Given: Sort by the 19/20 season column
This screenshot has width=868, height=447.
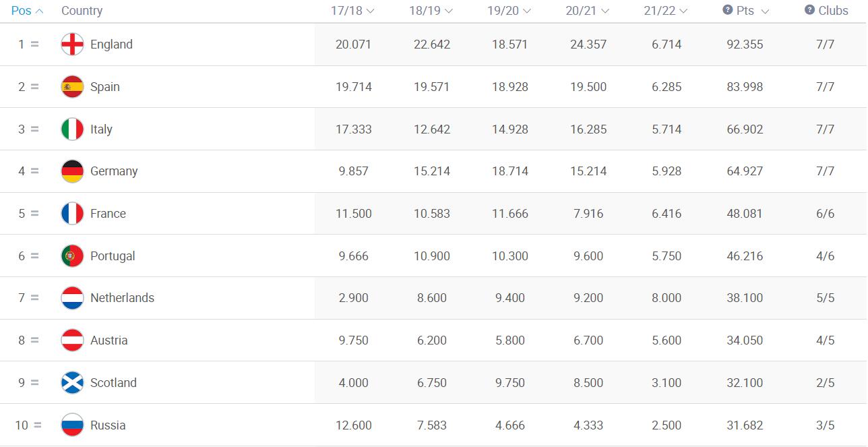Looking at the screenshot, I should point(509,11).
